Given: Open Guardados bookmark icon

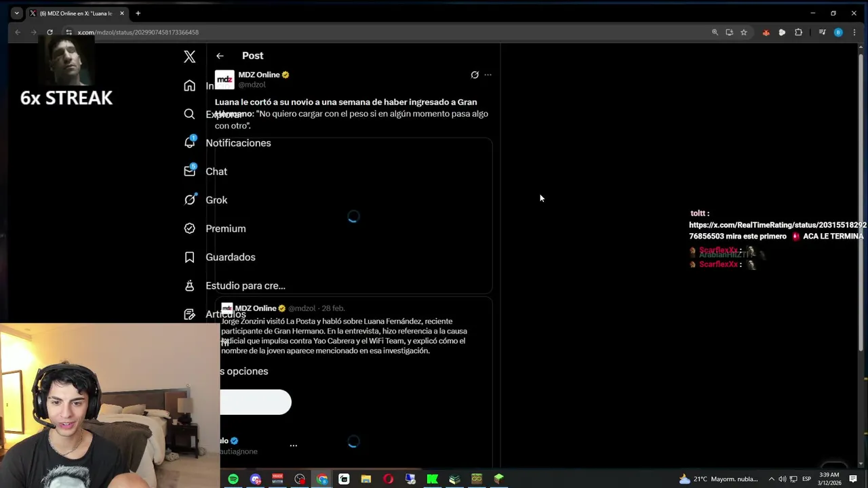Looking at the screenshot, I should point(190,257).
